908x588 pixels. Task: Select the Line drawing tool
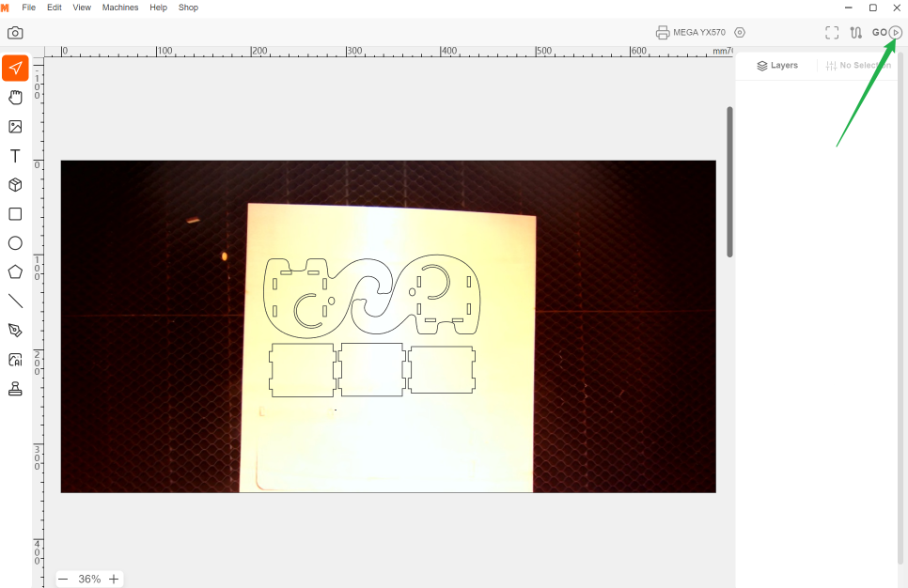(x=15, y=301)
